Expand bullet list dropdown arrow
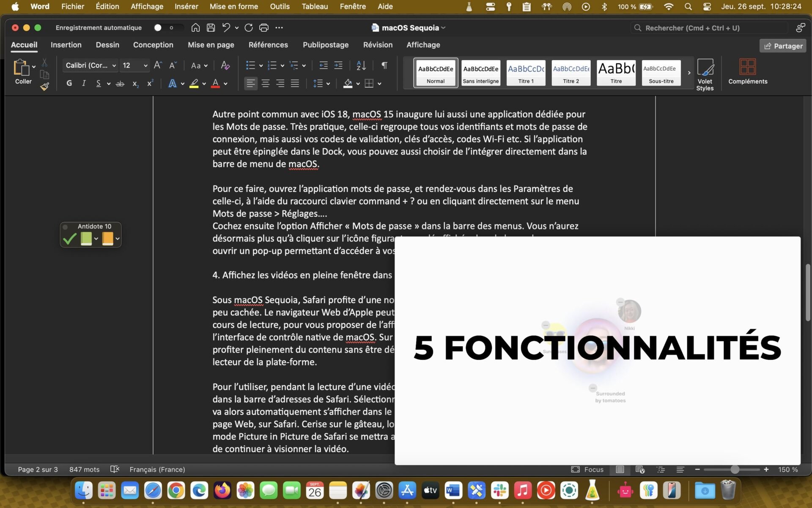 pyautogui.click(x=261, y=66)
